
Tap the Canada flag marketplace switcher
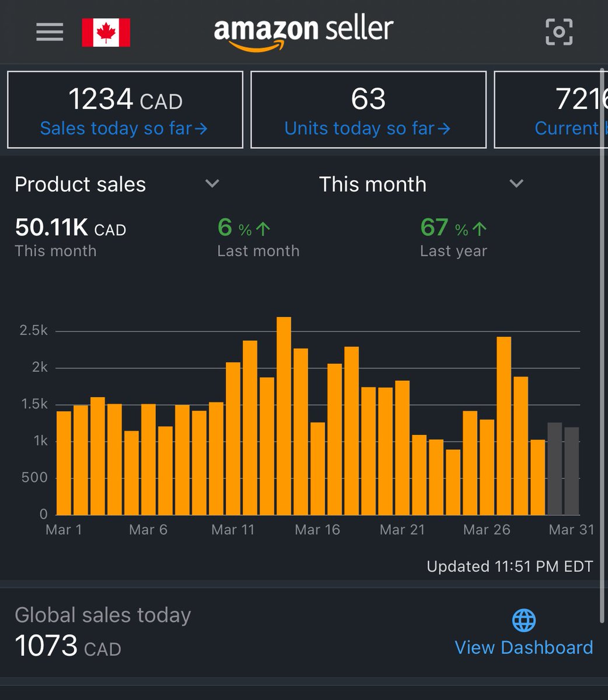[106, 32]
